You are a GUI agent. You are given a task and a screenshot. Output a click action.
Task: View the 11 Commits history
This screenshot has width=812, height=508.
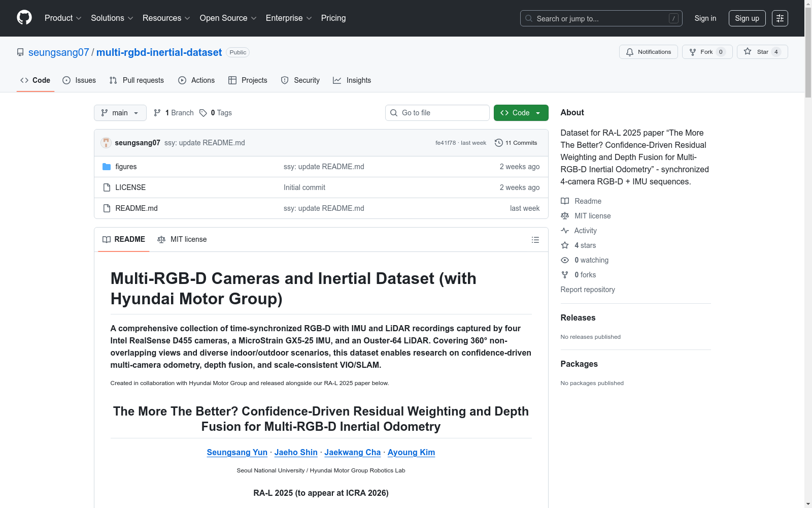pos(516,143)
